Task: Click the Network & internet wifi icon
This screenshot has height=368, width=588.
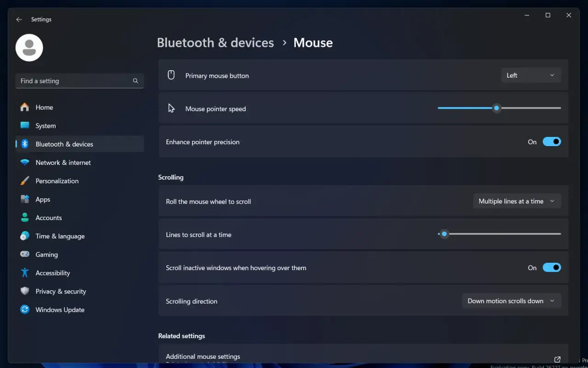Action: (25, 163)
